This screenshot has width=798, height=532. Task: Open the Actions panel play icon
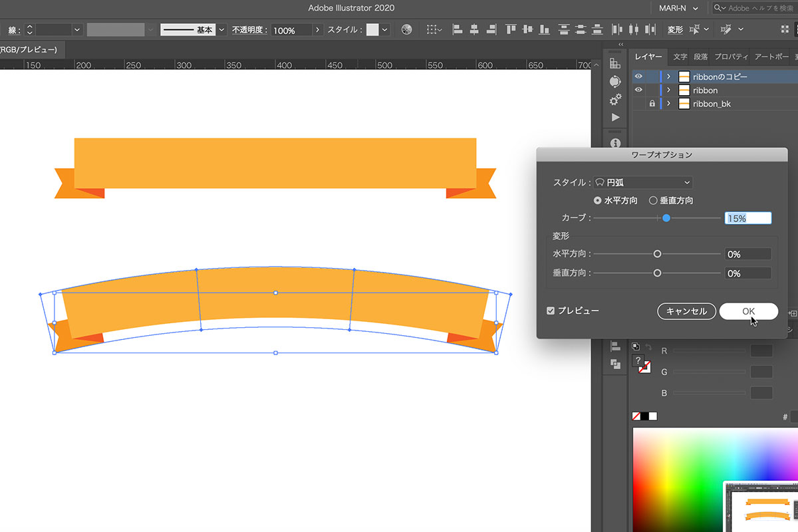coord(615,117)
